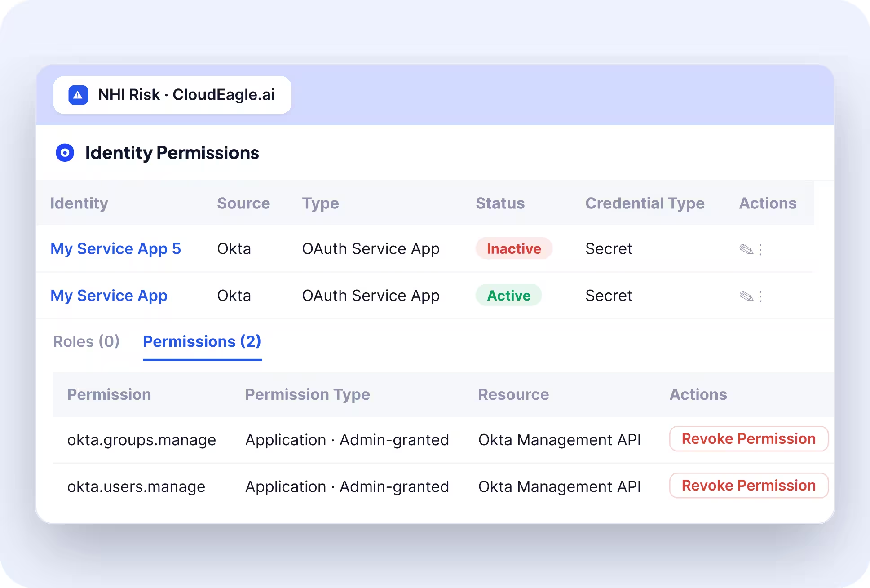870x588 pixels.
Task: Revoke the okta.users.manage permission
Action: point(749,486)
